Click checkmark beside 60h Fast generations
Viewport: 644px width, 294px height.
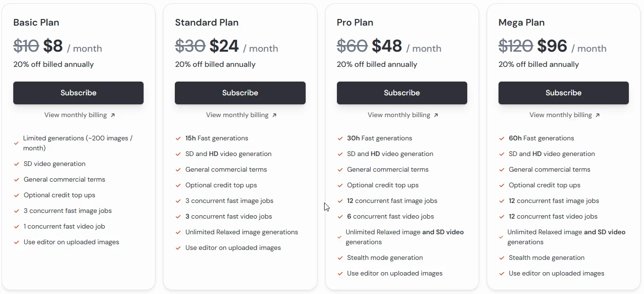tap(501, 138)
